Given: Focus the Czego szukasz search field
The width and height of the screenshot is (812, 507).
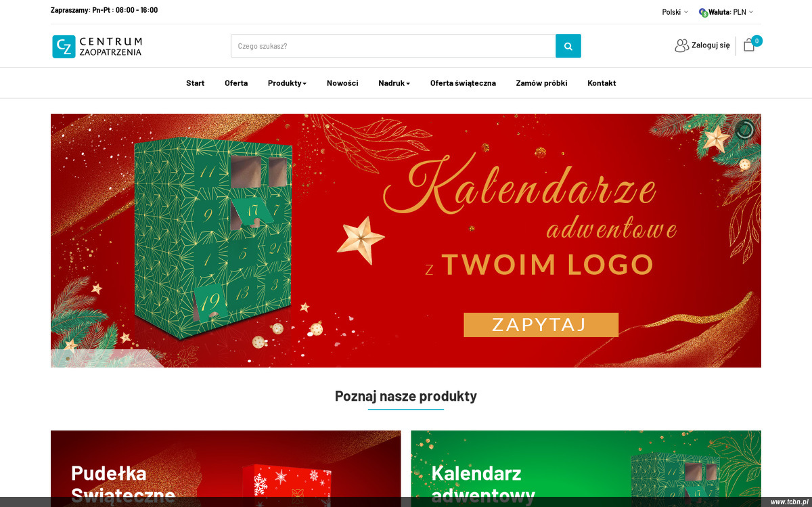Looking at the screenshot, I should click(393, 46).
